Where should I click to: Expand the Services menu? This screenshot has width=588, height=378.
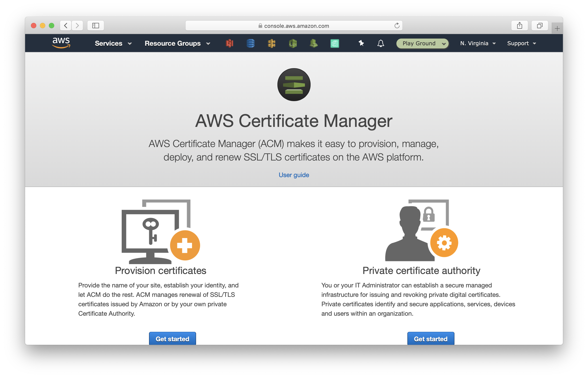[113, 43]
